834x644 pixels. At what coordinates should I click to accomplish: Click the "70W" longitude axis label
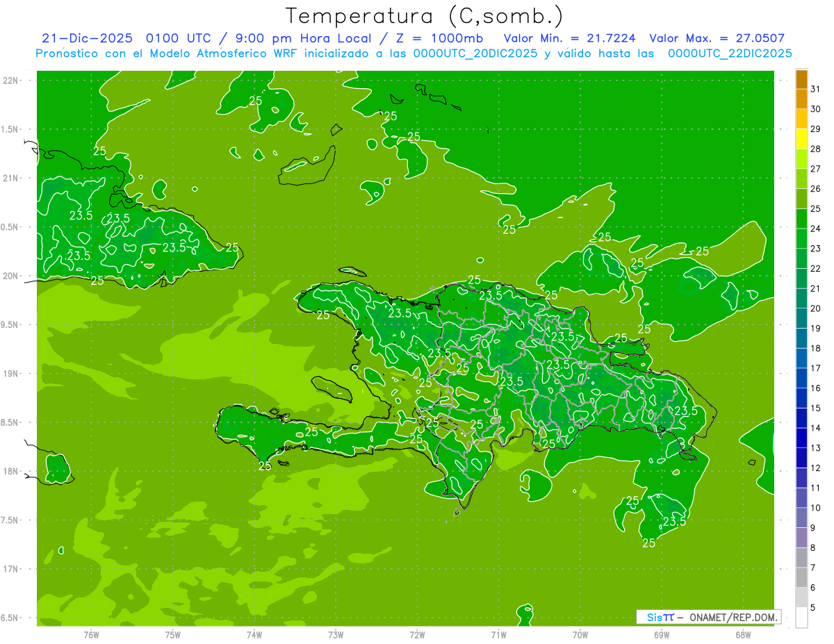tap(580, 634)
